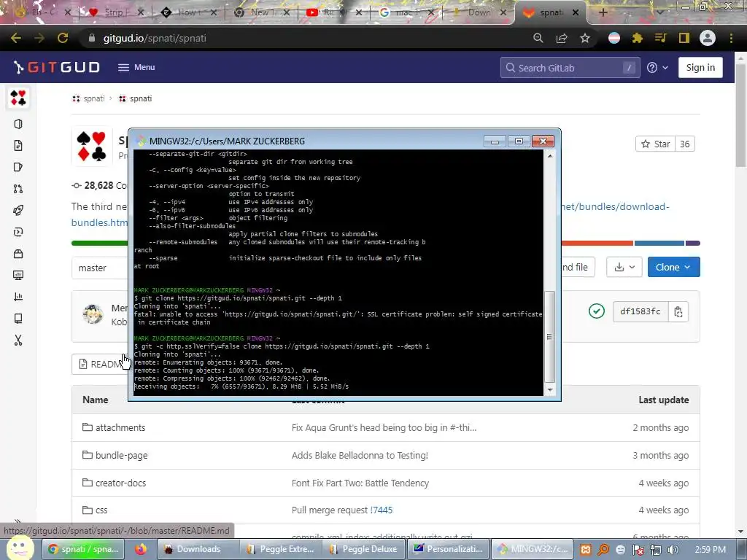The width and height of the screenshot is (747, 560).
Task: Open Wiki icon in sidebar
Action: [18, 319]
